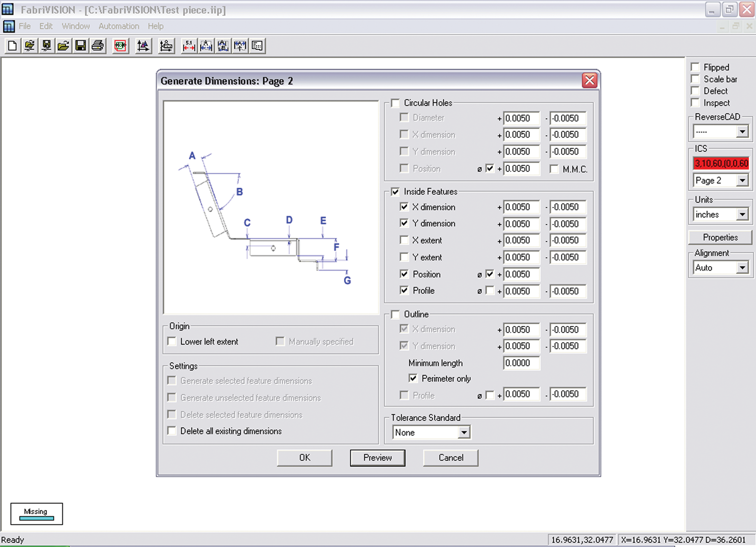Click the axes with triangles alignment icon
This screenshot has width=756, height=547.
click(x=143, y=46)
